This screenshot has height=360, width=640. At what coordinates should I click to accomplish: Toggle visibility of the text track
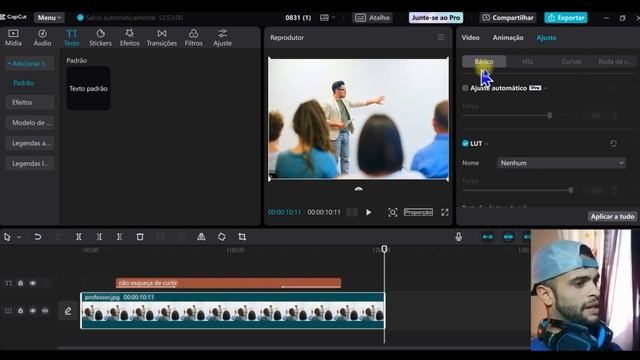pyautogui.click(x=33, y=283)
